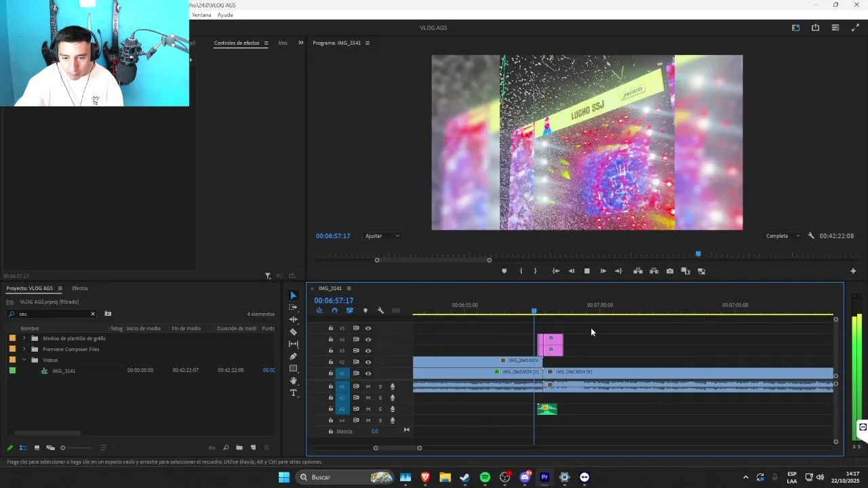Show hidden panel tabs with double chevron
Screen dimensions: 868x488
(301, 43)
